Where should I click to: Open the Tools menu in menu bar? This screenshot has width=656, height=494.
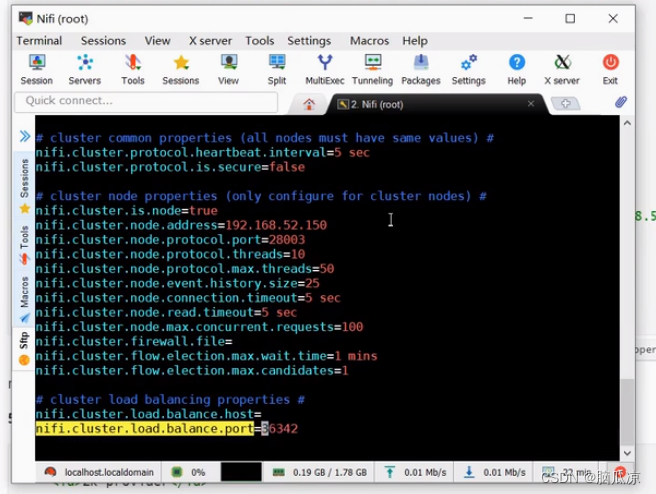[259, 41]
